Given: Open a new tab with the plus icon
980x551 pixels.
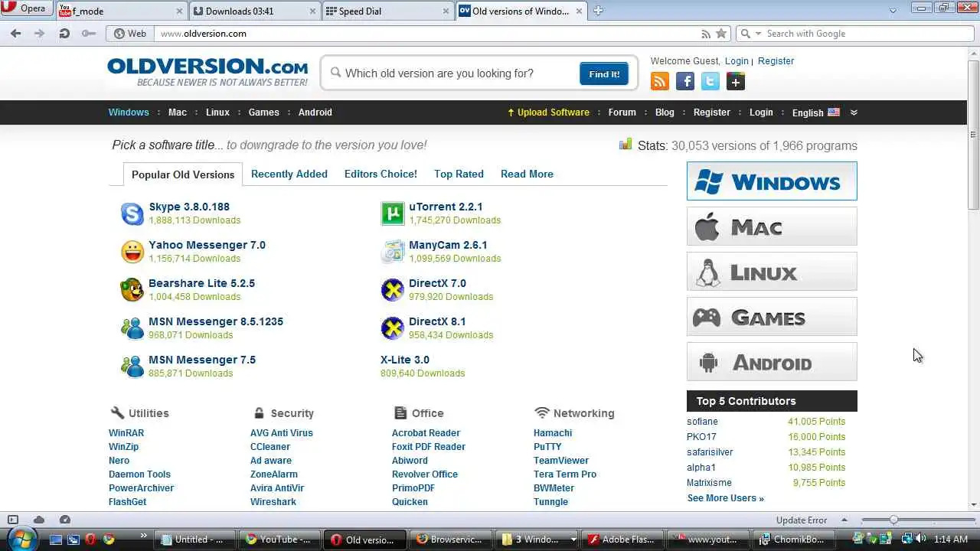Looking at the screenshot, I should [599, 11].
